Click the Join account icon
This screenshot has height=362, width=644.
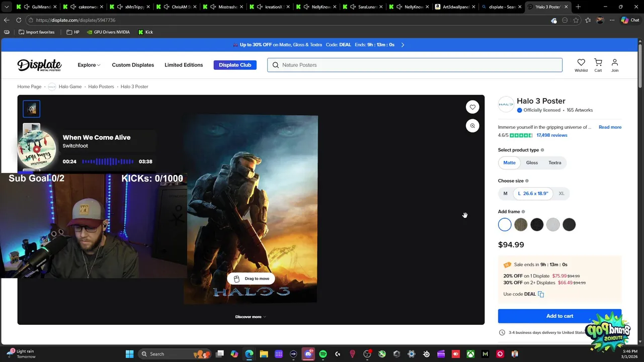(x=615, y=65)
